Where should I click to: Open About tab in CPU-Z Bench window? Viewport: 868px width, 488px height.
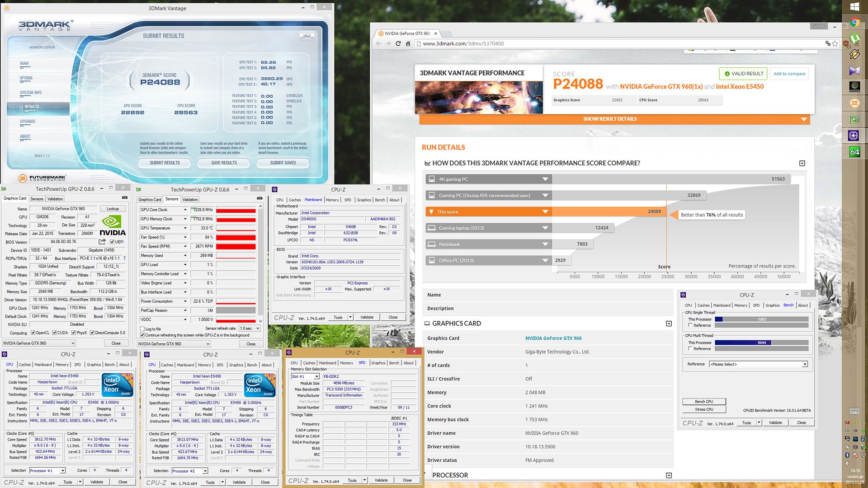(803, 305)
